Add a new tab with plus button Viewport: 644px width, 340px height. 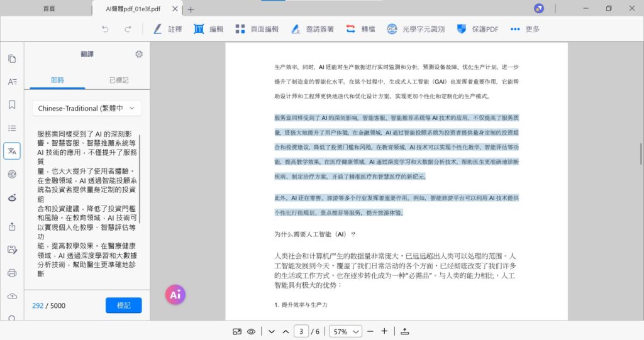[191, 9]
